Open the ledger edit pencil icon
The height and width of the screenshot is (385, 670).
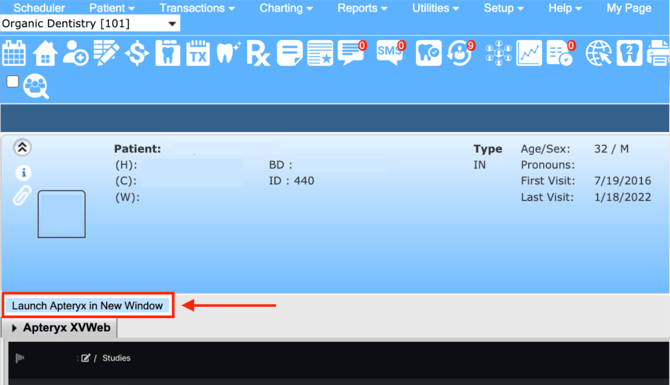click(106, 53)
